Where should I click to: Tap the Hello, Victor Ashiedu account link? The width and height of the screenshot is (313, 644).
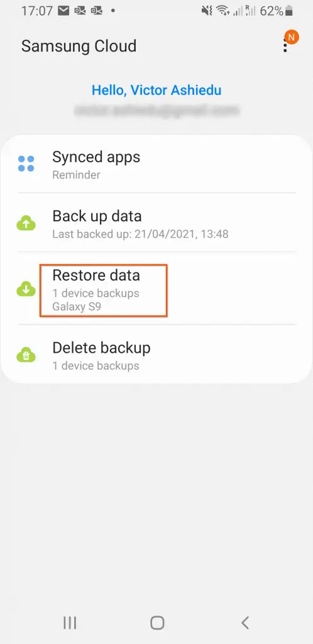[x=156, y=90]
